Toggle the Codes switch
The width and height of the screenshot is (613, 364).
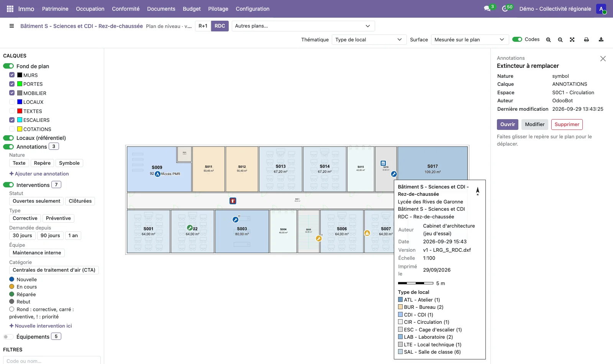point(517,39)
